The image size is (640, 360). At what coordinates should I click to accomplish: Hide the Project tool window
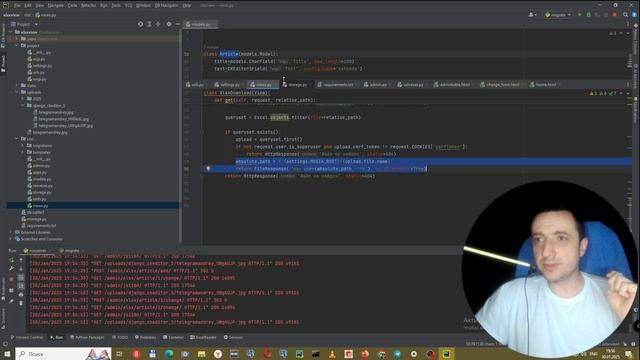pos(178,24)
